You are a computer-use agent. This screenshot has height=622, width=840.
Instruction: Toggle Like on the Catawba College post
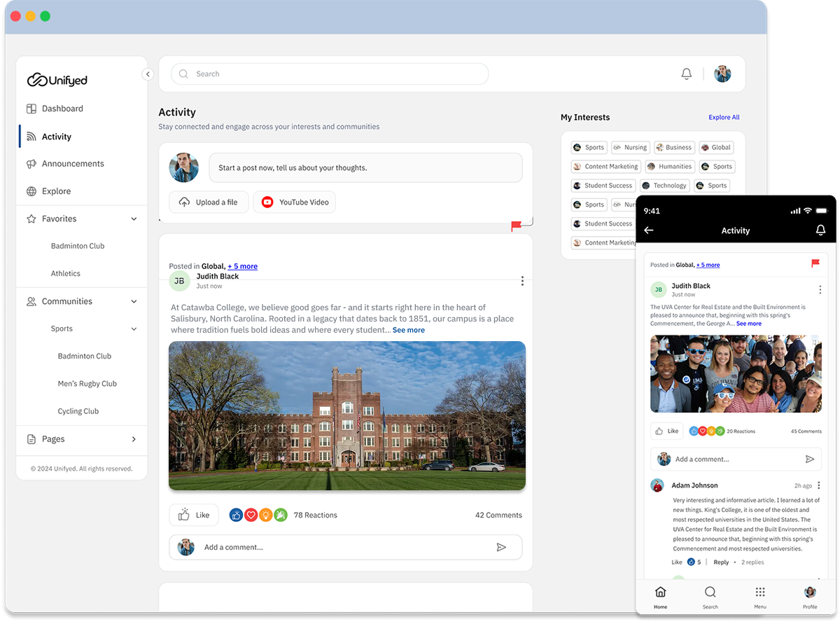193,515
